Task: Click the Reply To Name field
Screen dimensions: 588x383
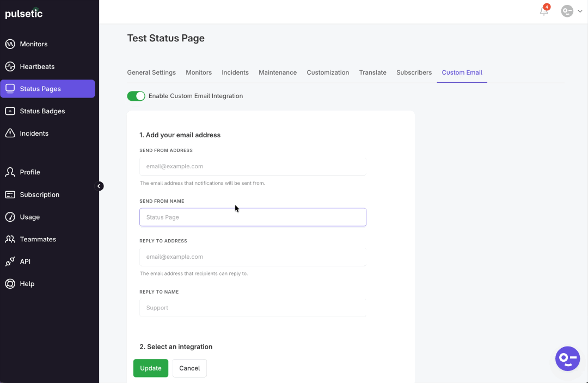Action: [x=253, y=308]
